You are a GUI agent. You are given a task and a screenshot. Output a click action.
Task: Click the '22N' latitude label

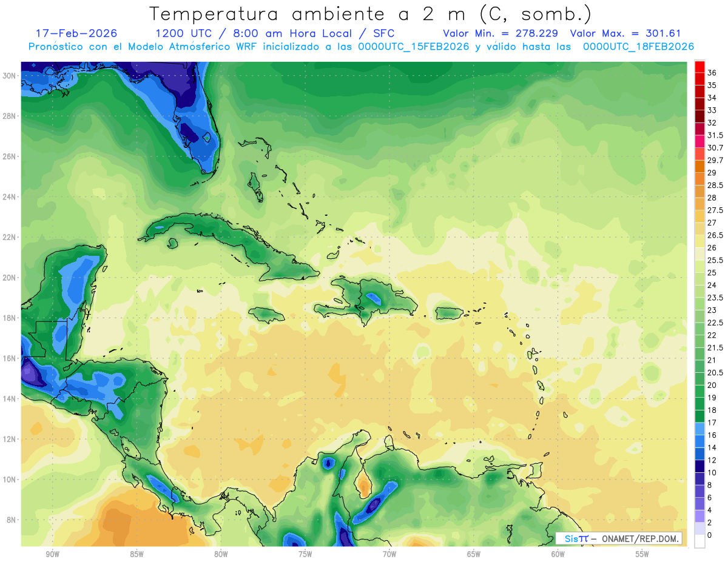click(8, 237)
